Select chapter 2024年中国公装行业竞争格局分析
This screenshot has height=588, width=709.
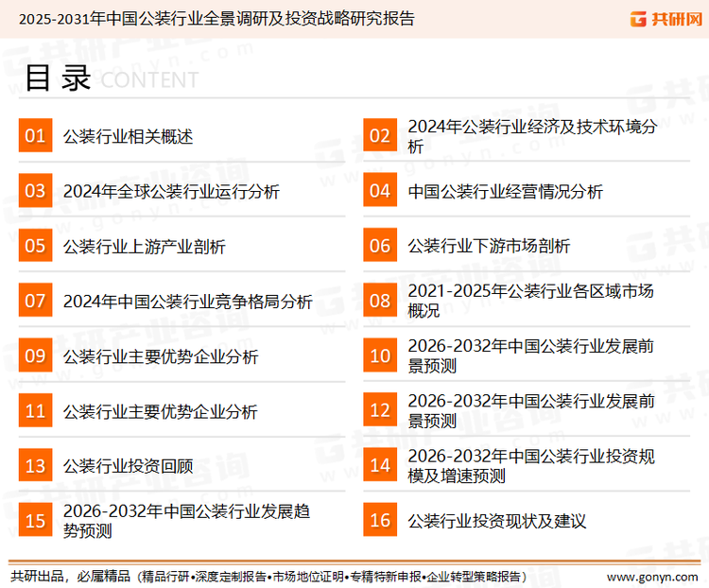[x=188, y=302]
